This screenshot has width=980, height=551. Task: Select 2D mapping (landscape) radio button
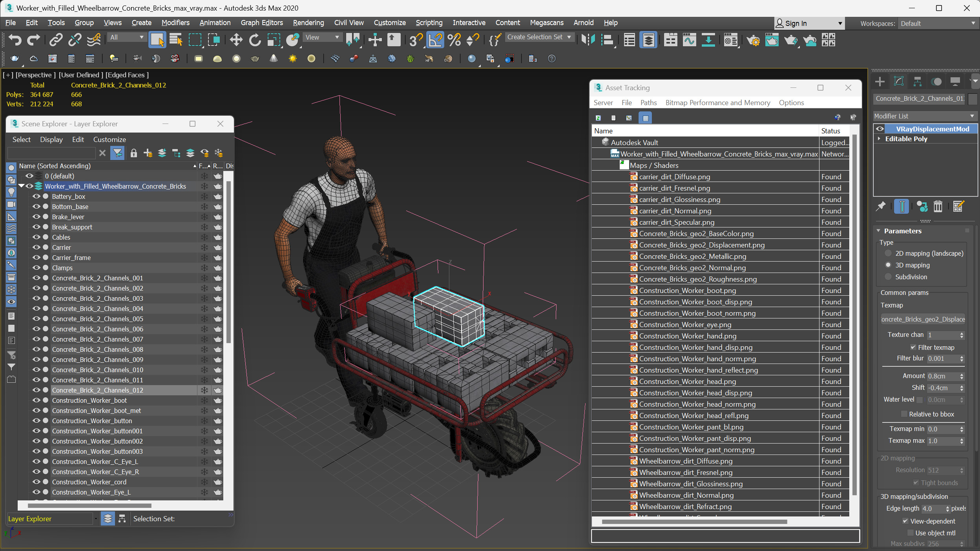coord(888,253)
